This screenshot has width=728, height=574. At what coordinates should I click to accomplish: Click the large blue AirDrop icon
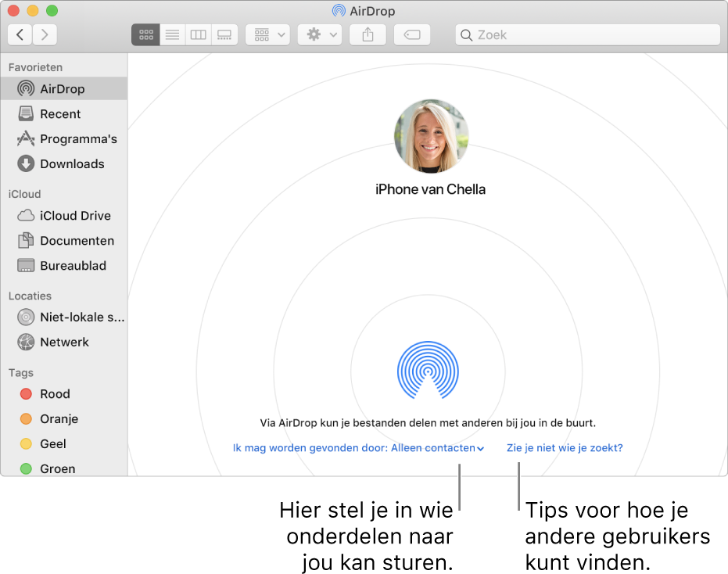tap(428, 371)
